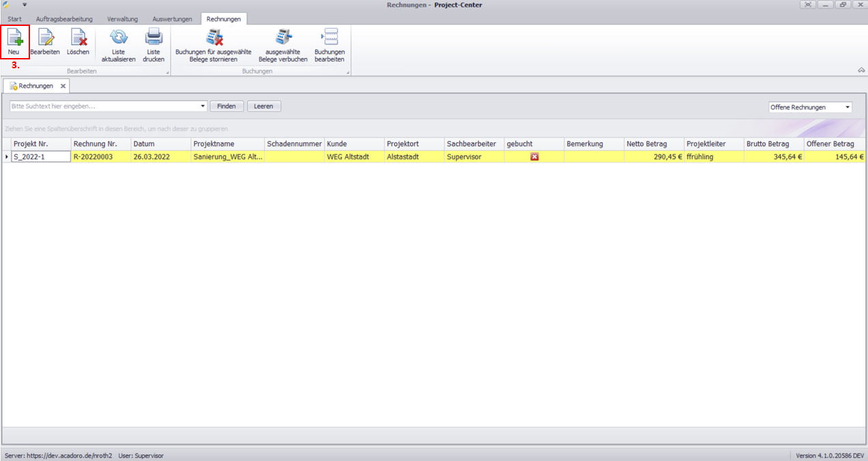Click the Neu invoice icon
The width and height of the screenshot is (868, 461).
pyautogui.click(x=14, y=38)
